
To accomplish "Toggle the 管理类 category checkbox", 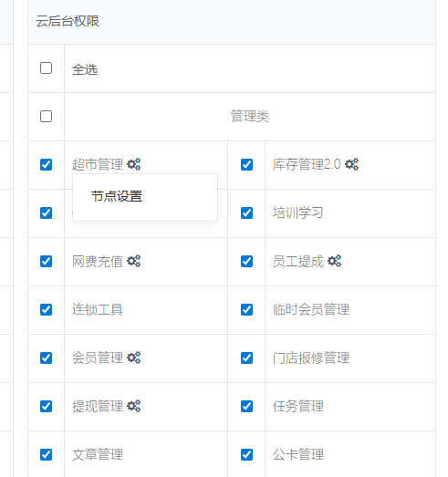I will tap(46, 116).
